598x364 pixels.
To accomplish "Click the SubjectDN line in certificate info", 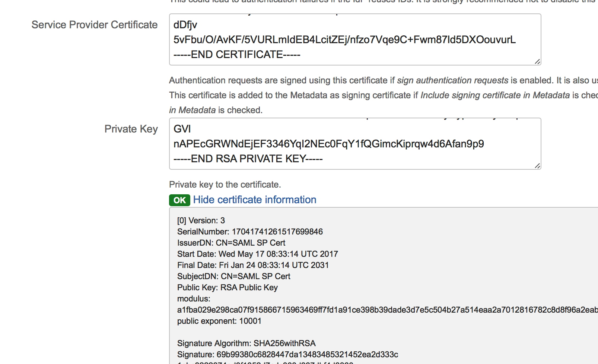I will pos(234,277).
